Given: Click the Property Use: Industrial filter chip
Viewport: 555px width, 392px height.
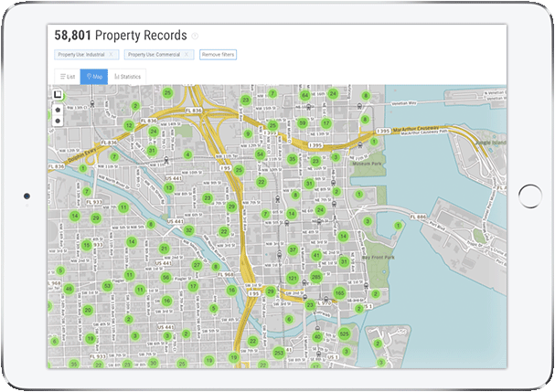Looking at the screenshot, I should tap(87, 55).
